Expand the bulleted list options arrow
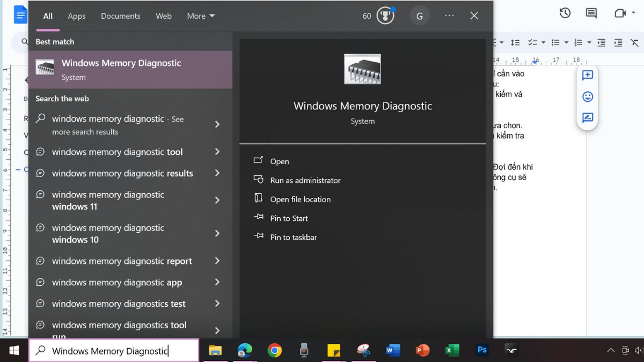The width and height of the screenshot is (644, 362). pyautogui.click(x=566, y=42)
